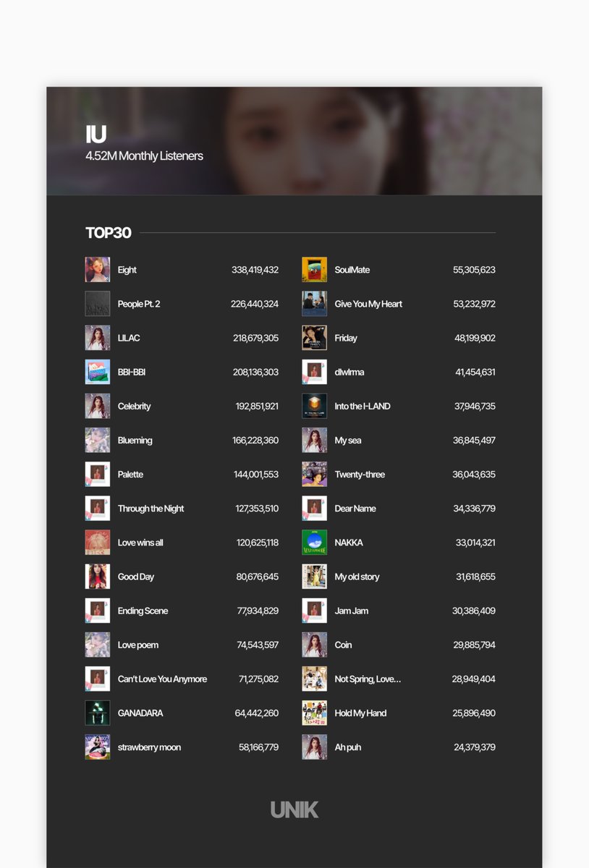Click the NAKKA track title
589x868 pixels.
click(x=349, y=542)
